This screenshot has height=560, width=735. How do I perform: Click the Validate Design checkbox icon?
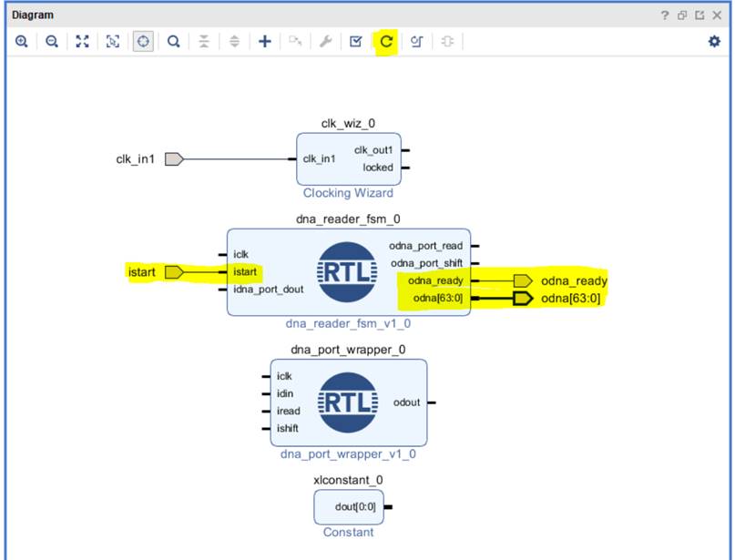click(356, 41)
